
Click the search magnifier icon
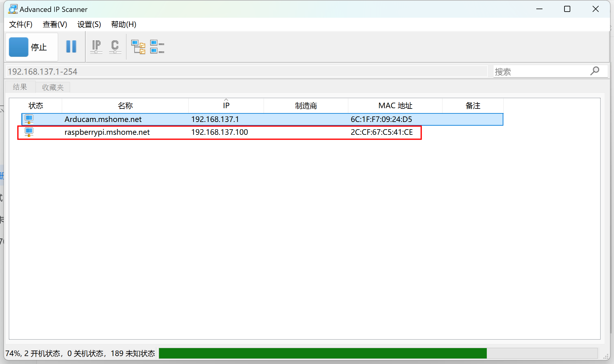tap(595, 71)
